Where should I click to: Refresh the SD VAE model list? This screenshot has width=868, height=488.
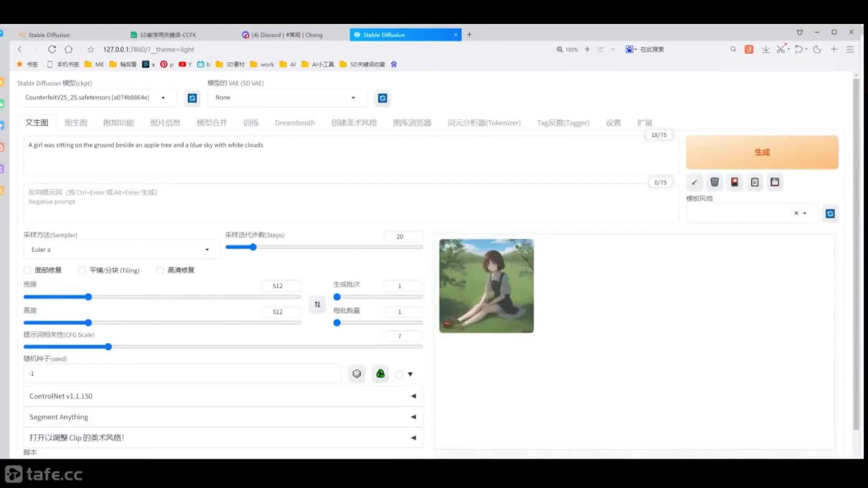pos(382,98)
